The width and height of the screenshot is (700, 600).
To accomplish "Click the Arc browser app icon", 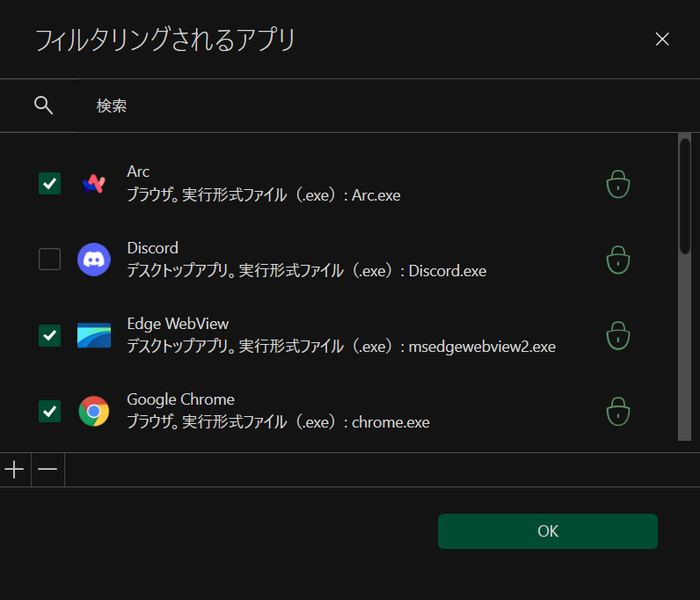I will click(x=94, y=183).
